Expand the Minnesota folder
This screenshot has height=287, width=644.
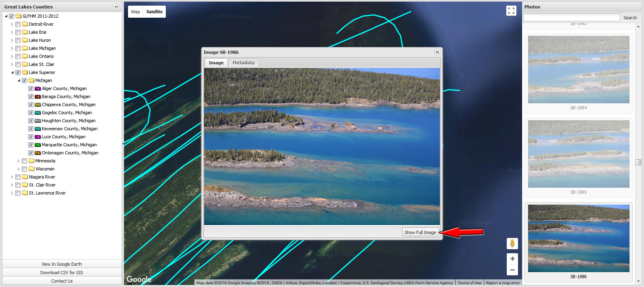[x=19, y=161]
